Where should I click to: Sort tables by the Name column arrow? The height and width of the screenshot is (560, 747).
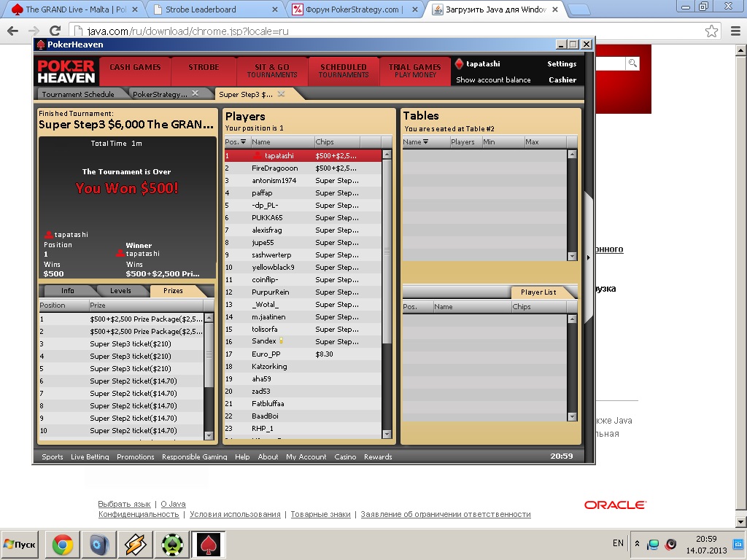[425, 142]
